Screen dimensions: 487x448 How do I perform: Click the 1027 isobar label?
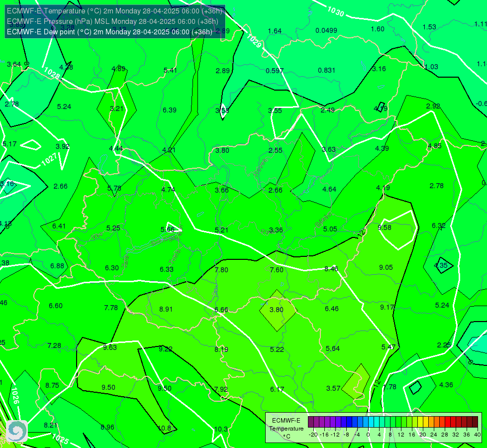pos(49,159)
